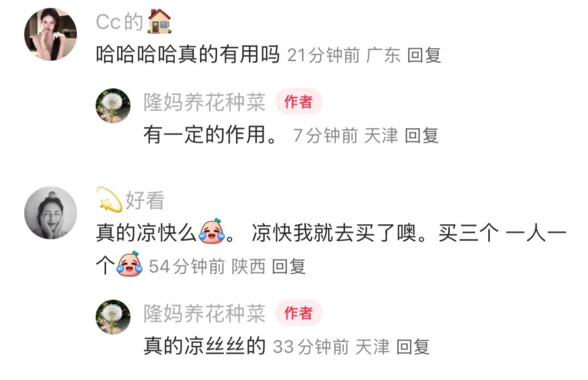The width and height of the screenshot is (588, 380).
Task: Tap the first 作者 author badge
Action: click(x=298, y=102)
